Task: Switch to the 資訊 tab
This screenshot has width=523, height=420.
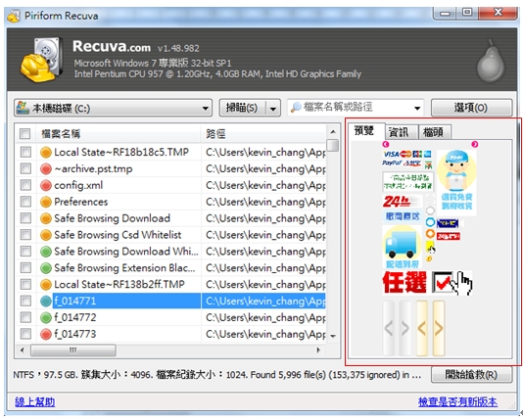Action: (399, 132)
